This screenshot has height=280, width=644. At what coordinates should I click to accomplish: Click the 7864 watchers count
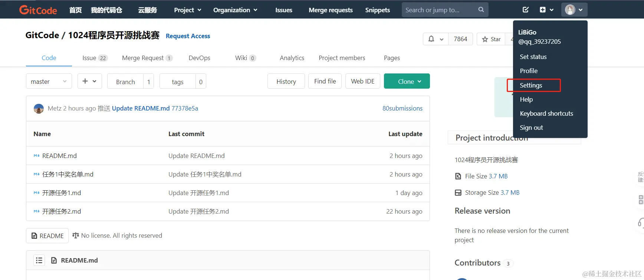tap(460, 39)
